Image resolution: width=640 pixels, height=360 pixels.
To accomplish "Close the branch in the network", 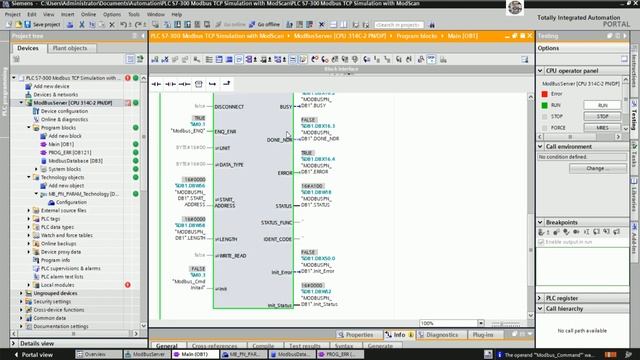I will point(227,84).
